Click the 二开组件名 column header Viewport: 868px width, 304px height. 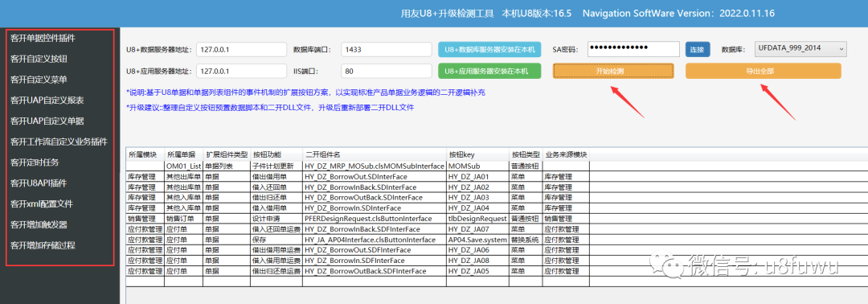[375, 154]
